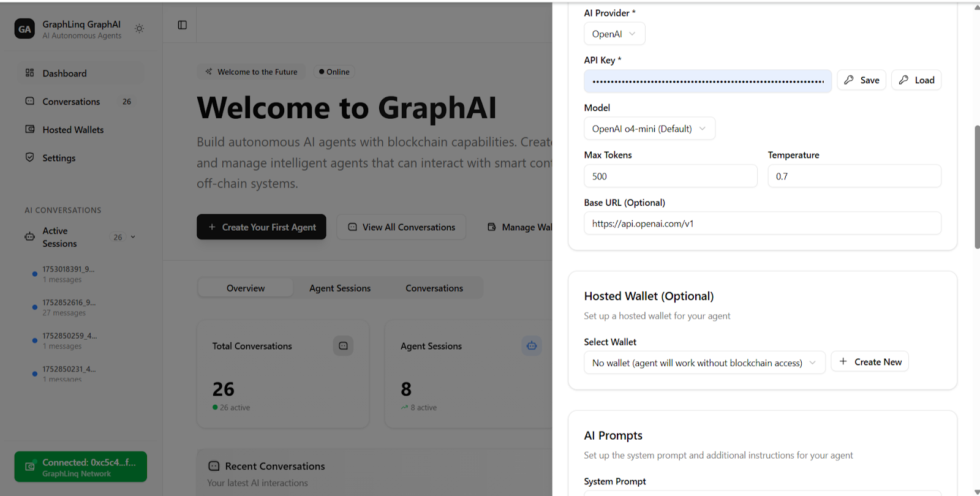Open Conversations in the sidebar

pos(81,102)
